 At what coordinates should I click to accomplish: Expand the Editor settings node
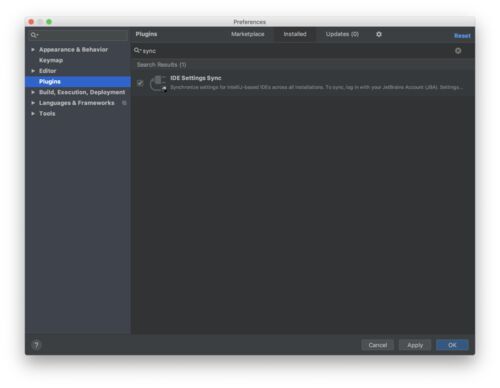pyautogui.click(x=33, y=71)
